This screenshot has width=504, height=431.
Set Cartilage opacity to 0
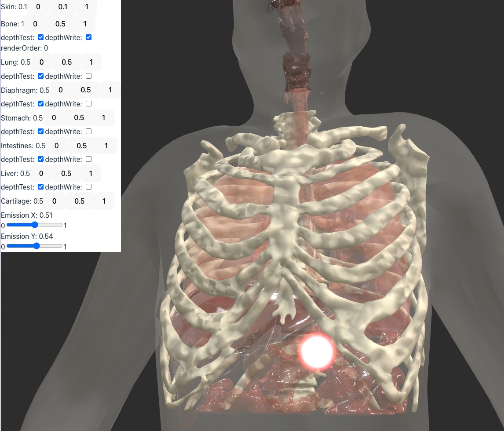55,201
